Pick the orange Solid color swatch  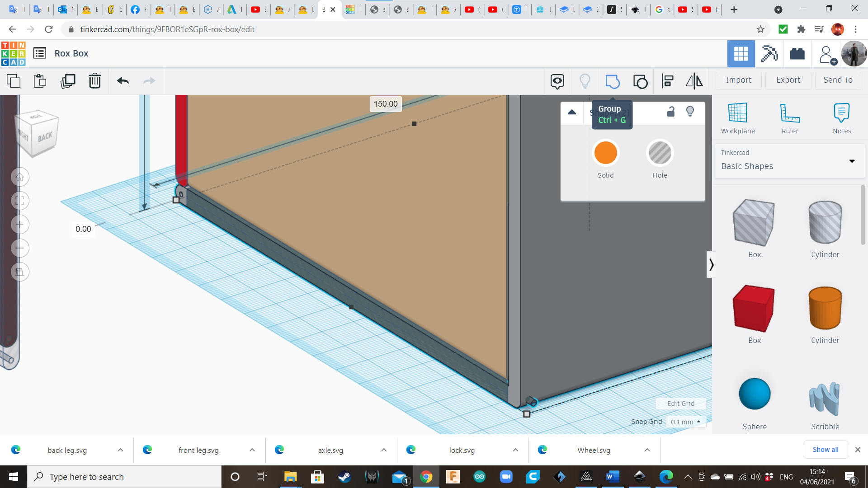(x=605, y=153)
